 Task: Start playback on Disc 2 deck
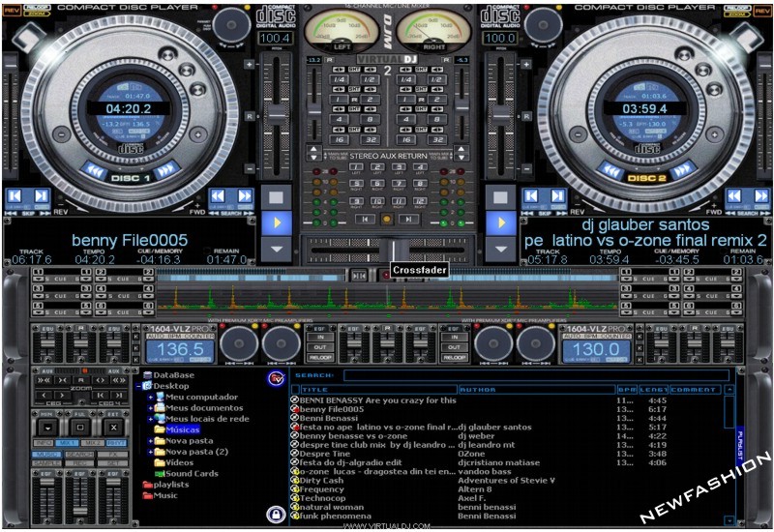[501, 223]
